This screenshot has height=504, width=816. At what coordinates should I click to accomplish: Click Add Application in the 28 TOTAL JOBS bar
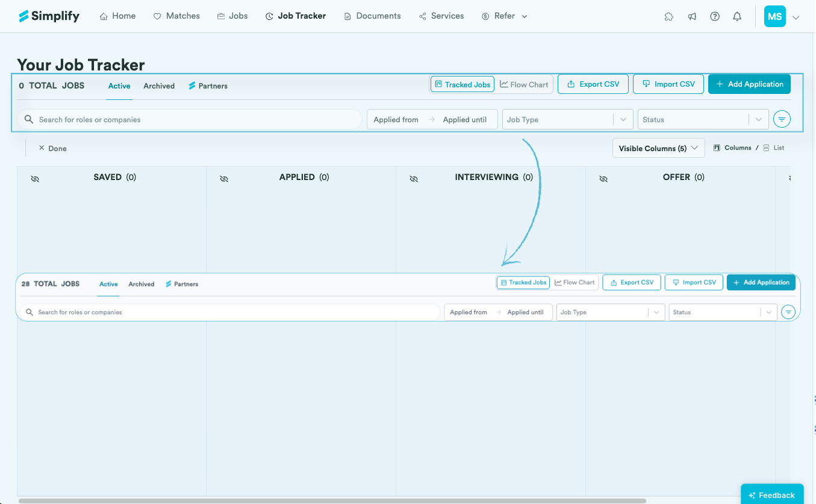click(761, 282)
